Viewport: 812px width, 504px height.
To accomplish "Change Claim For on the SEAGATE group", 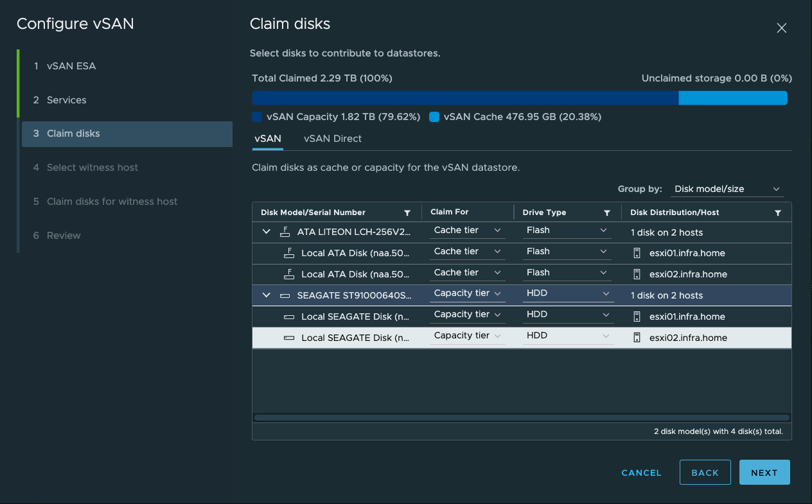I will [467, 293].
